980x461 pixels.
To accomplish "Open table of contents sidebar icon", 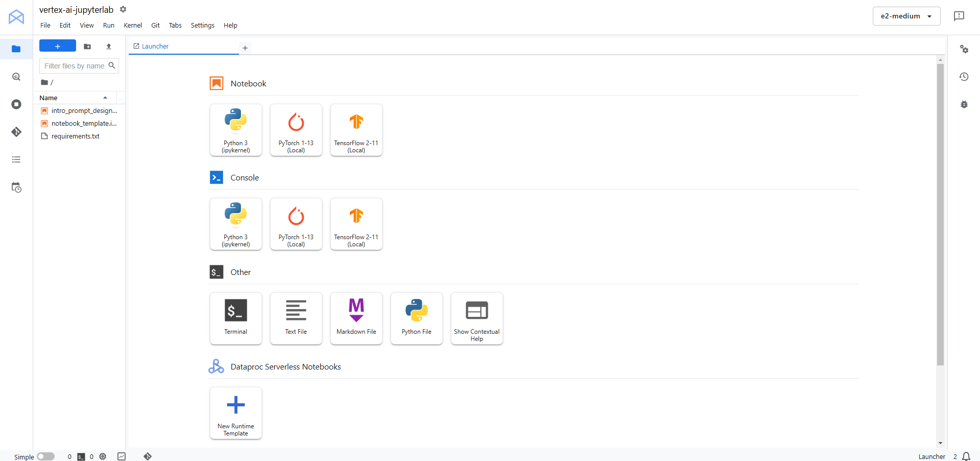I will [x=16, y=159].
